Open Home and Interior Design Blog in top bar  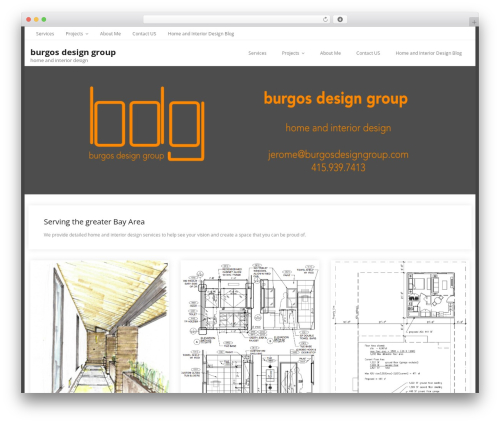pos(201,34)
